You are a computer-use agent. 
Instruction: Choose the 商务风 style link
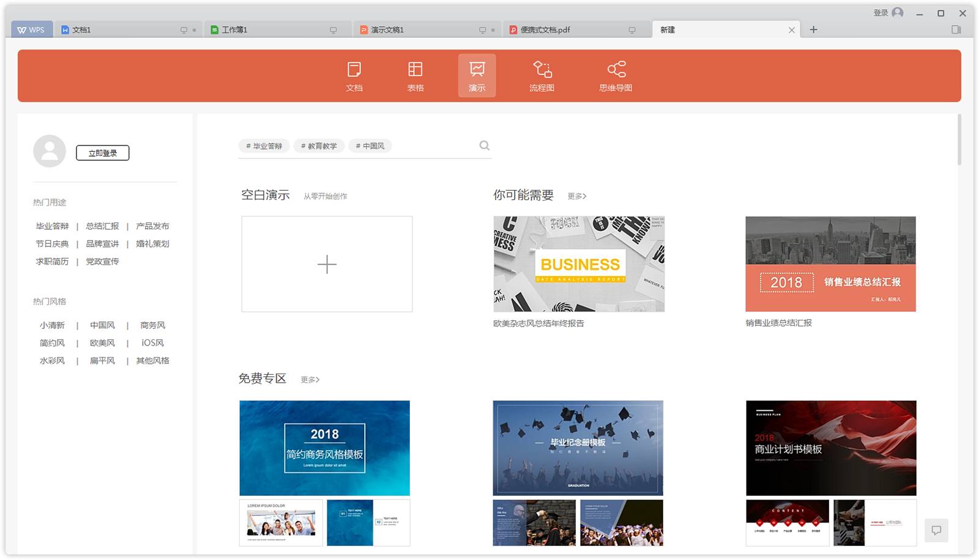[x=152, y=325]
